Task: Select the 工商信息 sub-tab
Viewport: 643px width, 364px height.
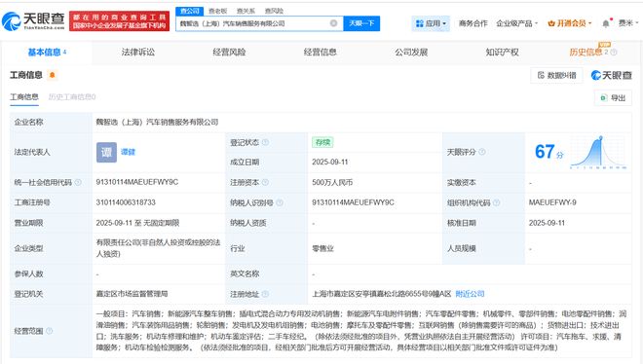Action: (24, 97)
